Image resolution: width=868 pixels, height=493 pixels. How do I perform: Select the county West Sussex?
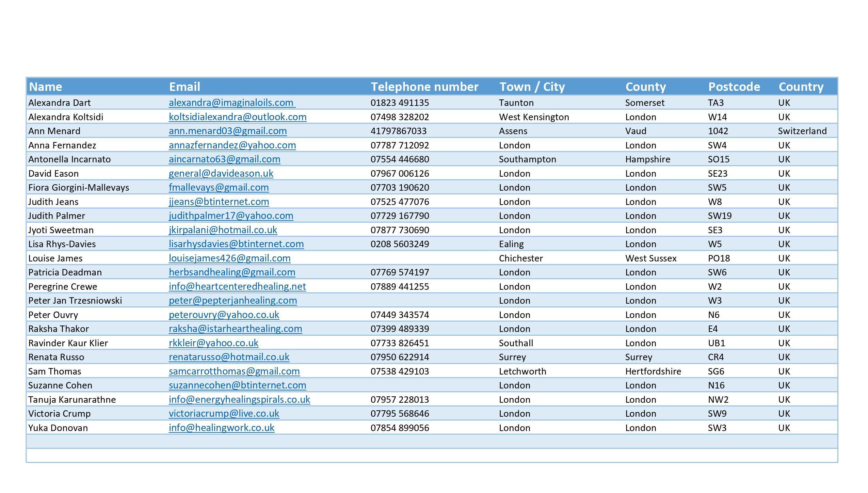[x=651, y=258]
